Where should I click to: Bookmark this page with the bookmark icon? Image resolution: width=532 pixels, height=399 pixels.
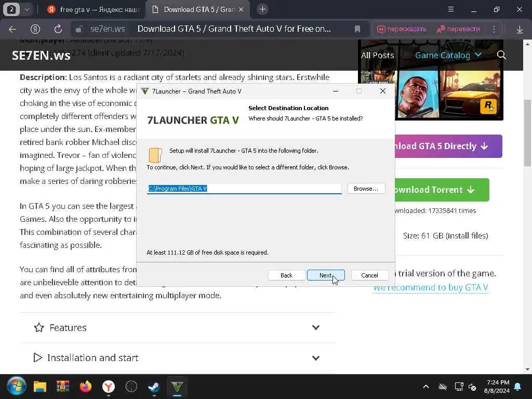point(357,29)
